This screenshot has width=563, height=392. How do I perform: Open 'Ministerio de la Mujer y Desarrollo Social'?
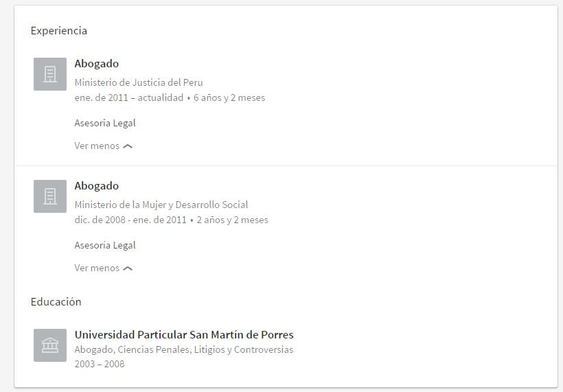(x=161, y=205)
